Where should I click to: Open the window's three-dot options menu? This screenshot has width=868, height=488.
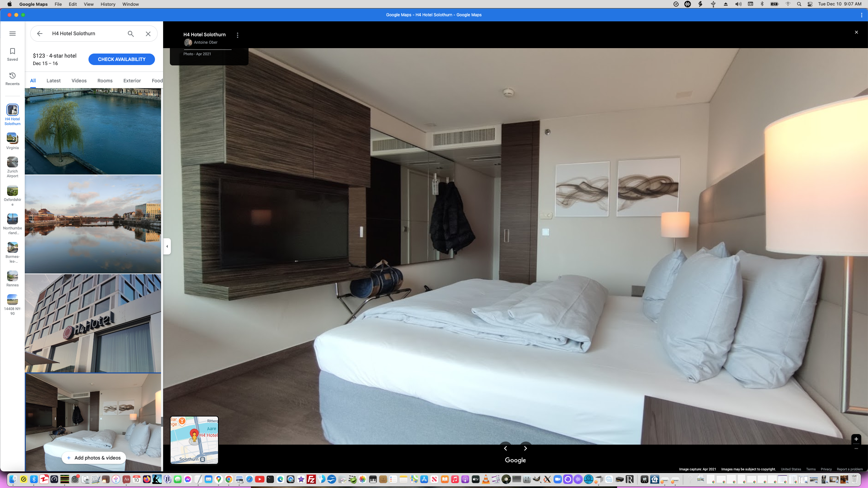point(862,15)
